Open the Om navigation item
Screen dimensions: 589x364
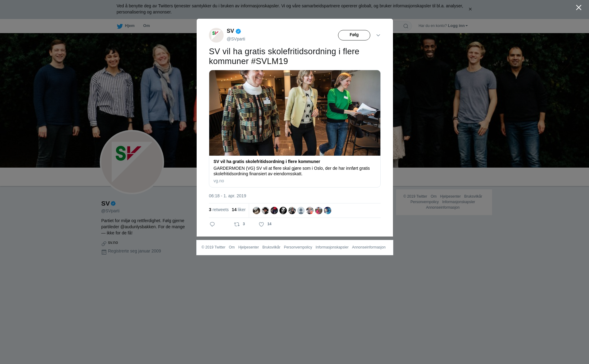pos(146,26)
